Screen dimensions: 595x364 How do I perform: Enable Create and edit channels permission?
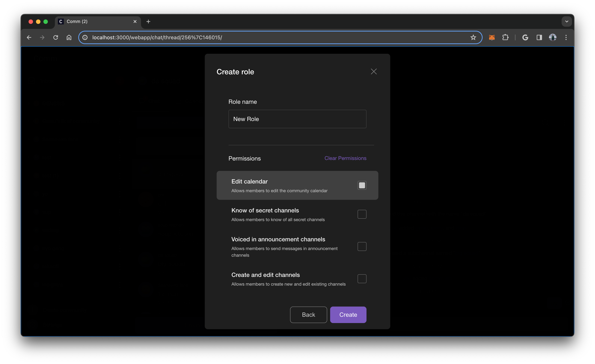point(362,279)
